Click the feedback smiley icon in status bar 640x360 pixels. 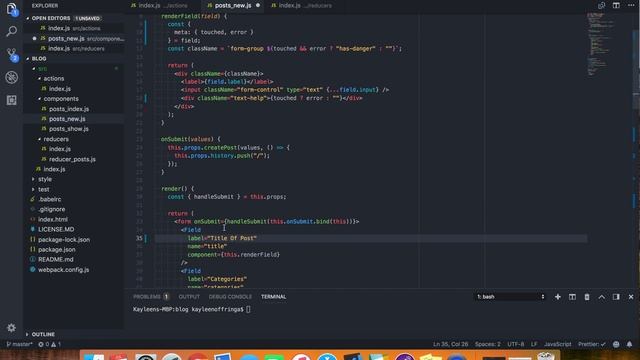tap(616, 344)
